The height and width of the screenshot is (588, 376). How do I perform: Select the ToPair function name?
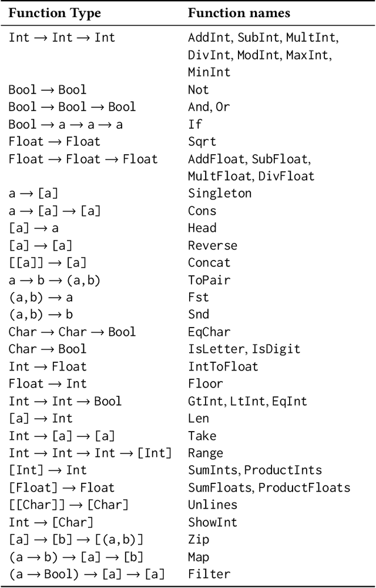(x=209, y=280)
